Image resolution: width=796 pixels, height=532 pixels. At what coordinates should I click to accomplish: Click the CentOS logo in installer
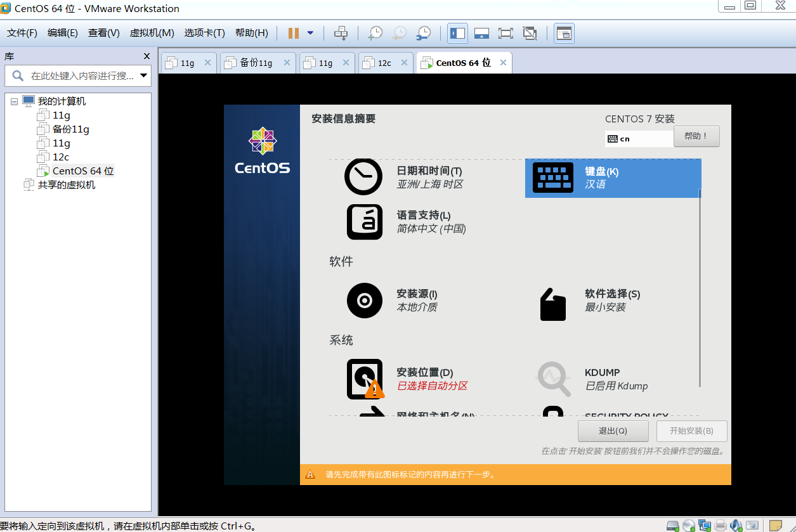[x=262, y=150]
